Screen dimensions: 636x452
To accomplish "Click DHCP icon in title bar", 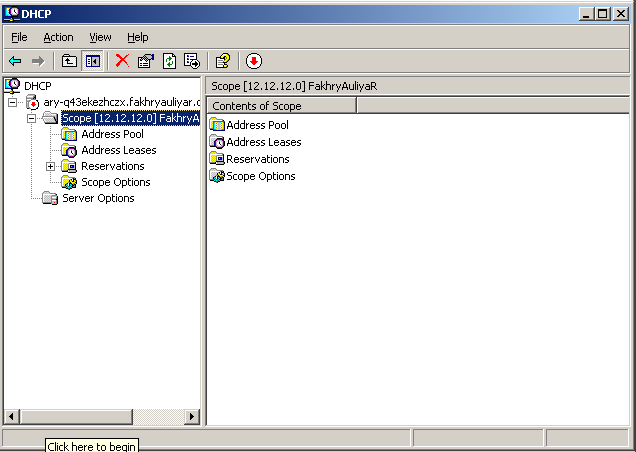I will (11, 13).
